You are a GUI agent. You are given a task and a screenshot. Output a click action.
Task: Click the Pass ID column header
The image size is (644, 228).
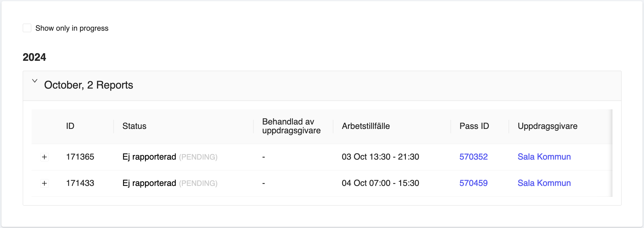pyautogui.click(x=474, y=126)
